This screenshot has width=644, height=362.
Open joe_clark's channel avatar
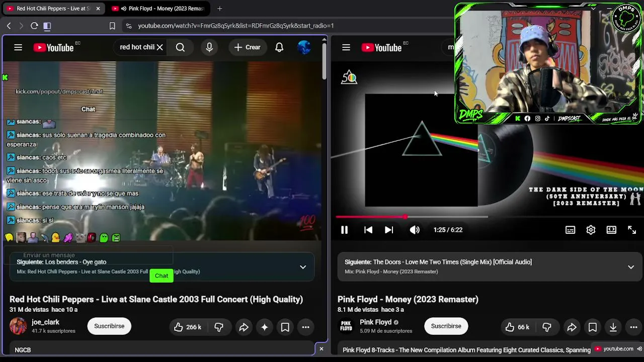18,326
